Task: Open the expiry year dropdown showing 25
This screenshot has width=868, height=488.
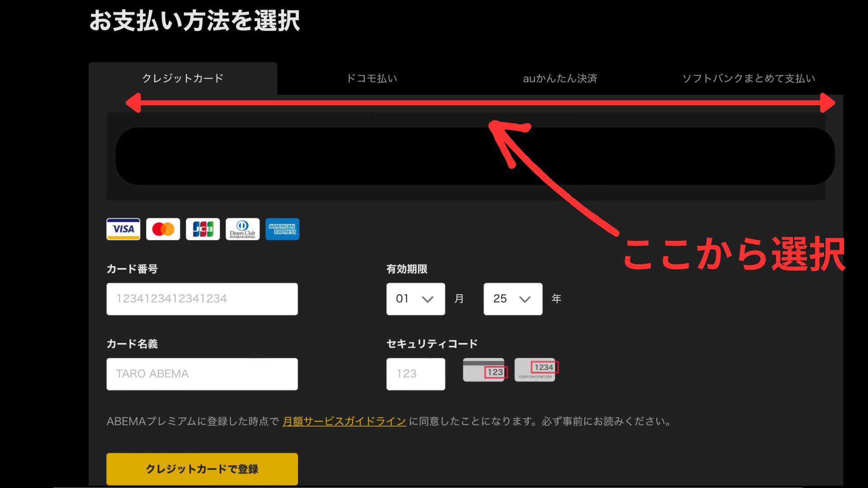Action: pos(513,299)
